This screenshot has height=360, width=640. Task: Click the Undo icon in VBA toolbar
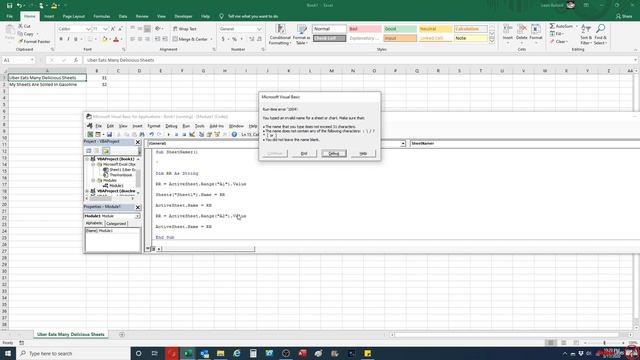(x=151, y=134)
